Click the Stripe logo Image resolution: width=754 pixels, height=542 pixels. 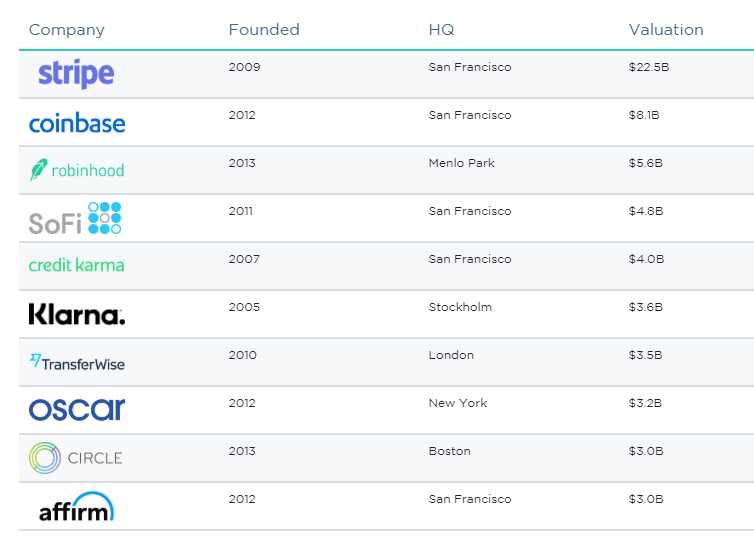tap(76, 74)
